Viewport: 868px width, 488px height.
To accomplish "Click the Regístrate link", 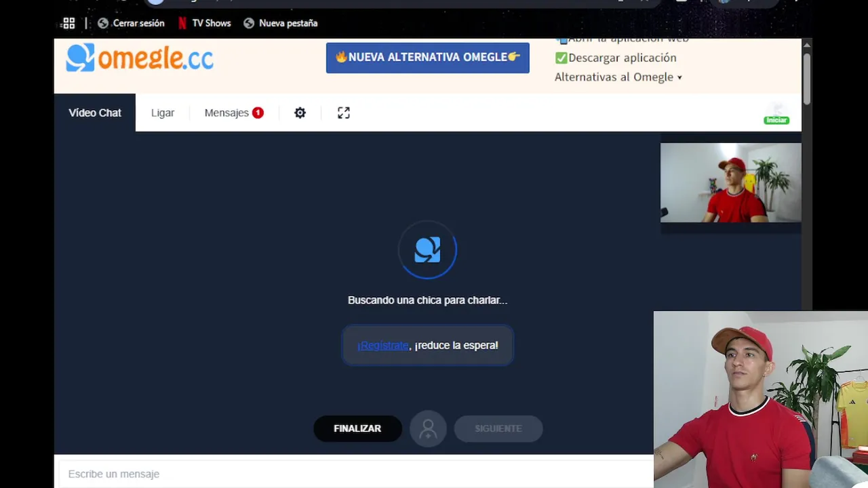I will click(383, 345).
